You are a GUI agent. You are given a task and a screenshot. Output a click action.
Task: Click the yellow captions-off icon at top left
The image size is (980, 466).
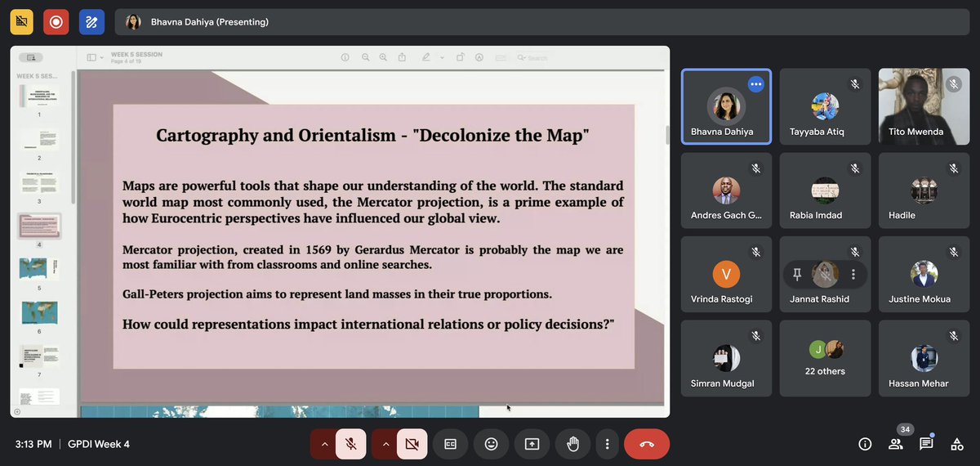pos(22,22)
